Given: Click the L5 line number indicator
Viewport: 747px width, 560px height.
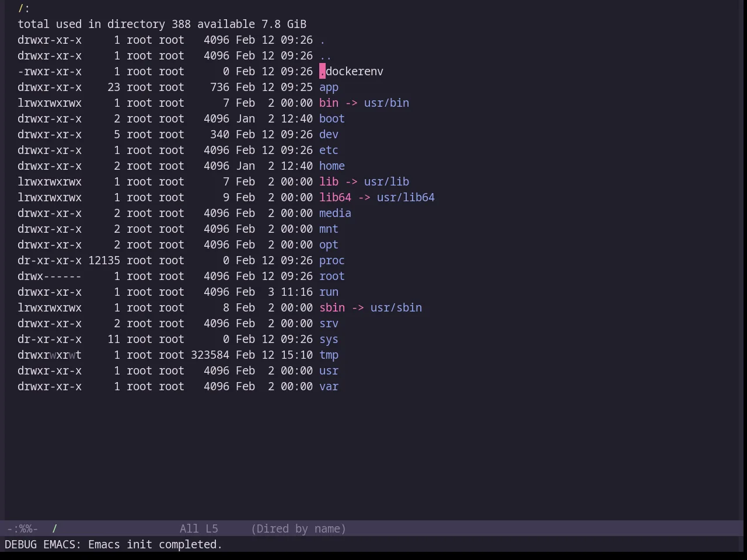Looking at the screenshot, I should tap(212, 528).
